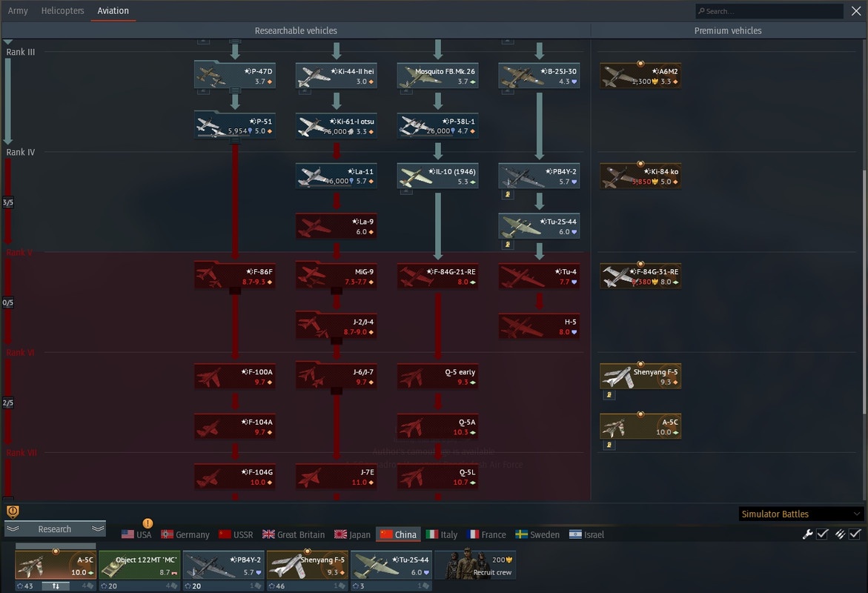The height and width of the screenshot is (593, 868).
Task: Click the A-5C slot swap arrows
Action: (56, 586)
